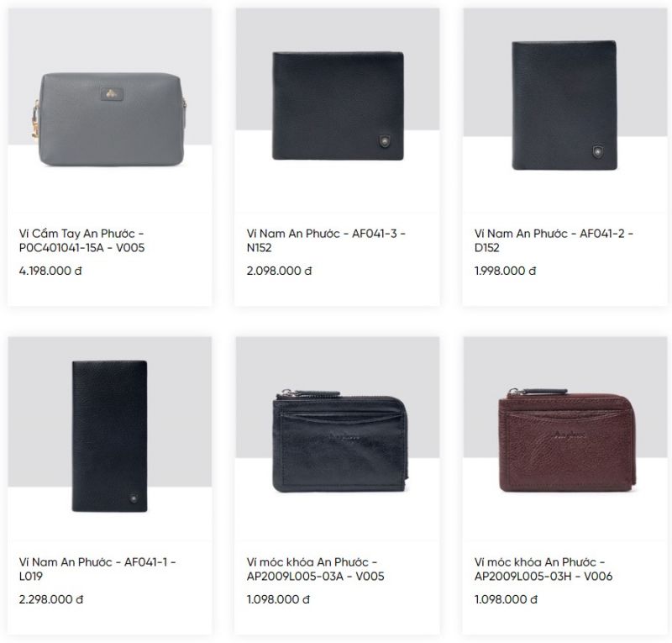Open the brown zip key wallet image

564,439
